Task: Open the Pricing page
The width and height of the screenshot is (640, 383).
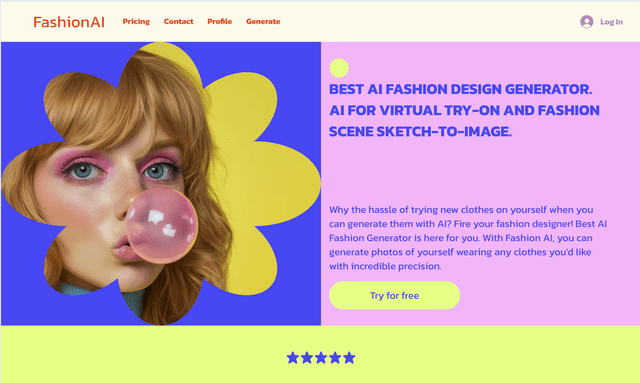Action: pos(136,22)
